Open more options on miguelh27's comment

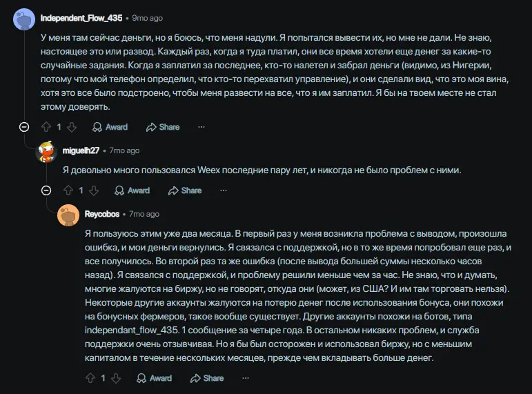point(224,190)
